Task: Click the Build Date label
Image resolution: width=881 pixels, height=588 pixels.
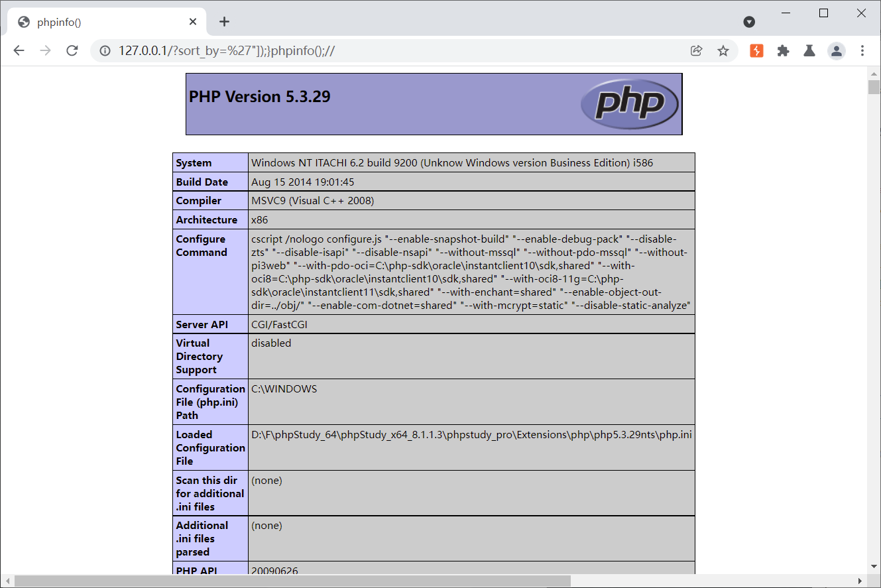Action: (202, 182)
